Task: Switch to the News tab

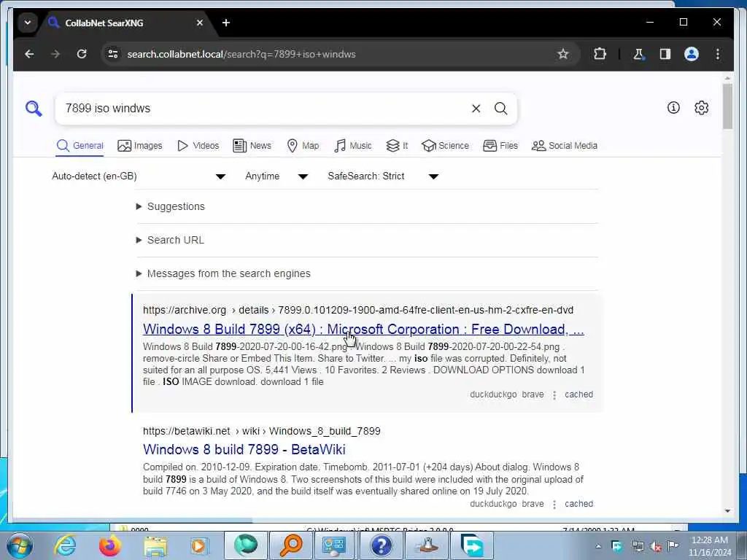Action: [252, 146]
